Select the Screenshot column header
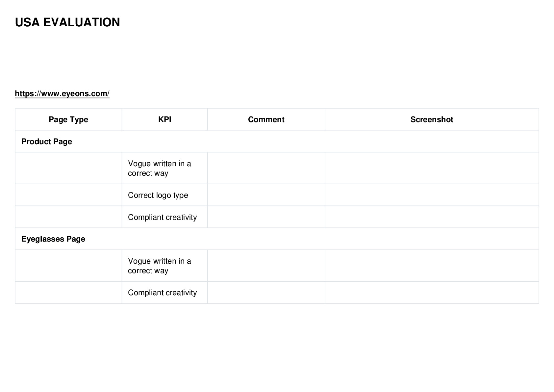The image size is (554, 392). click(432, 119)
